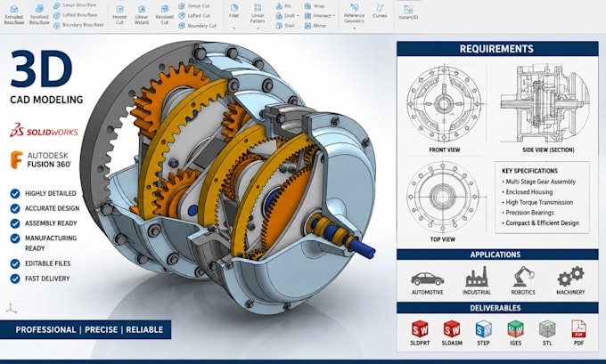
Task: Click the checkmark beside Highly Detailed
Action: 15,193
